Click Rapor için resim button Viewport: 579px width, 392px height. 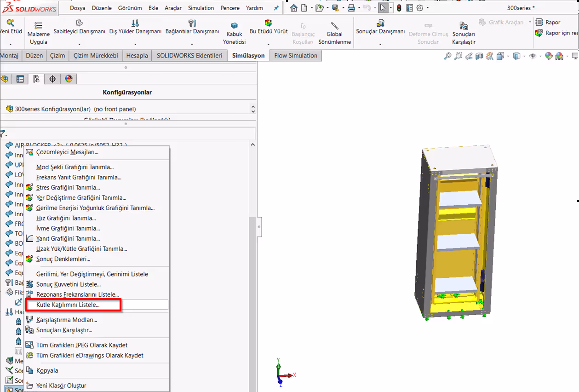(x=557, y=33)
